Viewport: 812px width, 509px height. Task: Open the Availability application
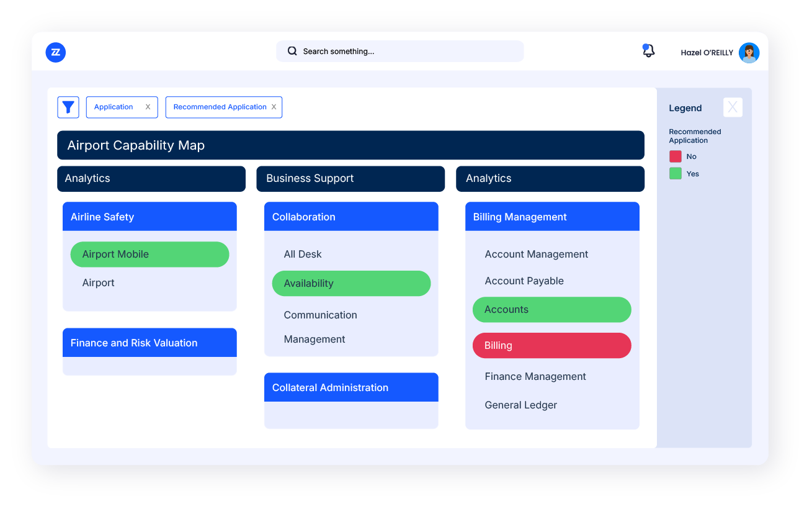coord(351,284)
